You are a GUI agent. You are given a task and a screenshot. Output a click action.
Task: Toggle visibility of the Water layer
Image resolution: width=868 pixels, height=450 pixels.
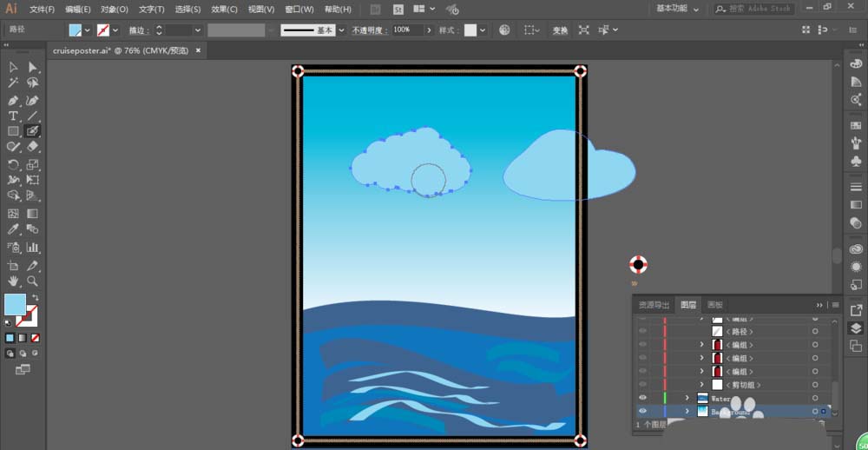(x=642, y=398)
